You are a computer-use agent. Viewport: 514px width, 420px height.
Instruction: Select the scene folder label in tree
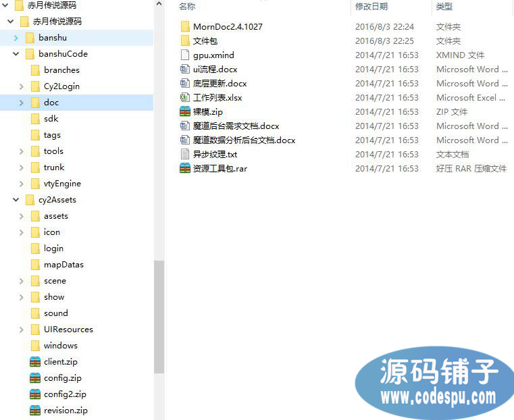point(55,281)
